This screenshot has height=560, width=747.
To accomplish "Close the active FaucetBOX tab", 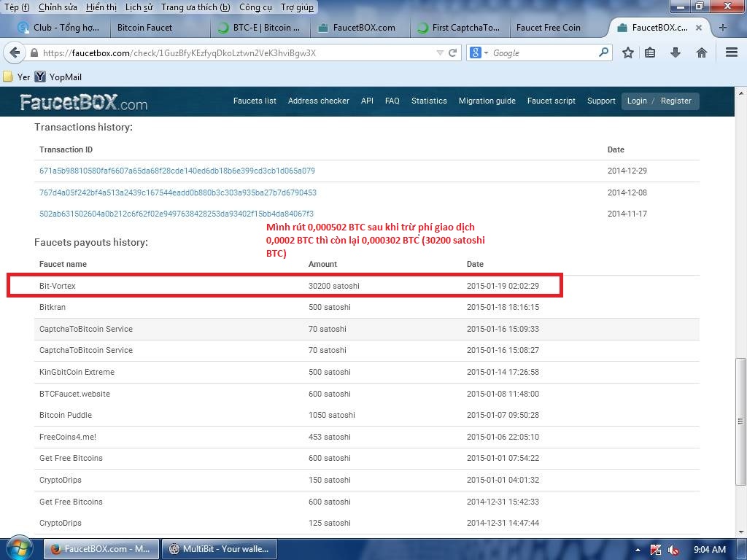I will tap(698, 28).
